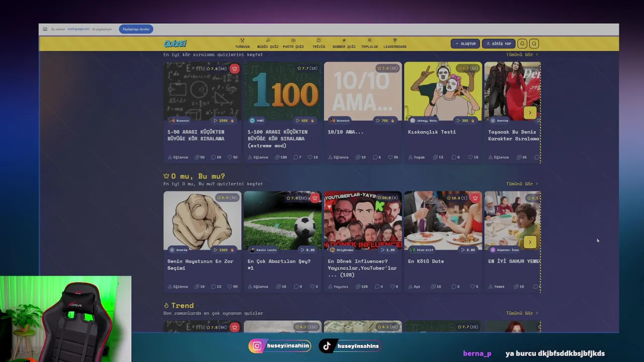Click OnlyDrama author badge

pyautogui.click(x=341, y=250)
